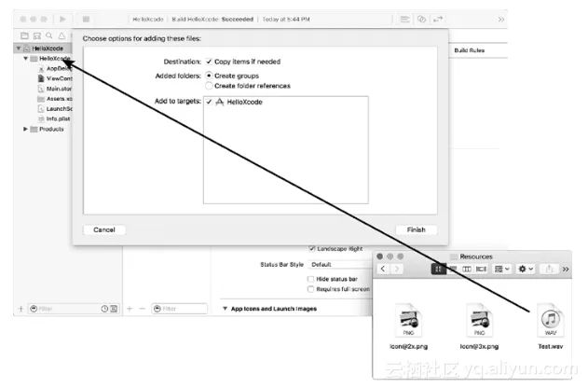Open the find navigator magnifier icon
Screen dimensions: 588x388
tap(49, 35)
